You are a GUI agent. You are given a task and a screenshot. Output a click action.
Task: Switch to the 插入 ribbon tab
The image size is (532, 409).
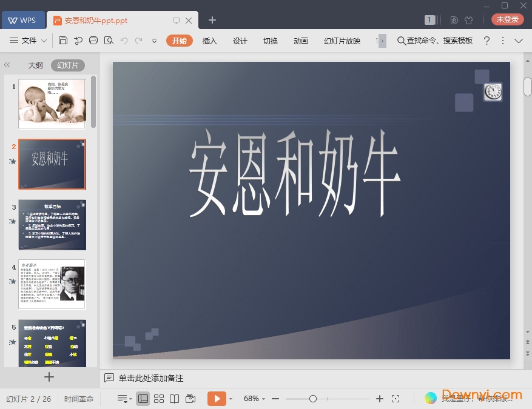[x=209, y=41]
